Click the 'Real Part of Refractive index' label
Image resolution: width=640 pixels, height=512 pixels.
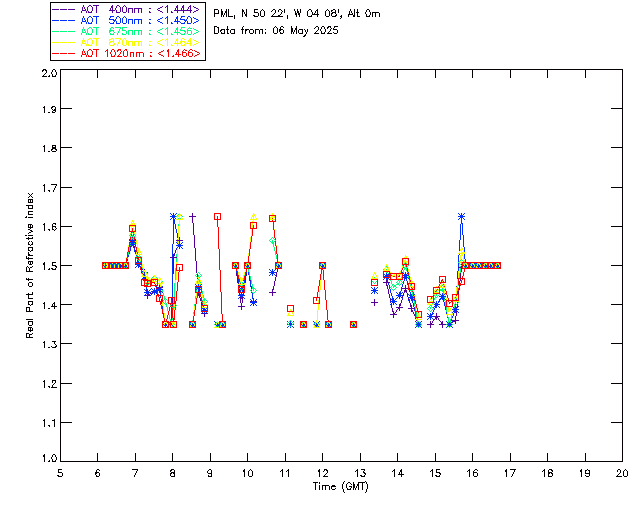coord(29,265)
